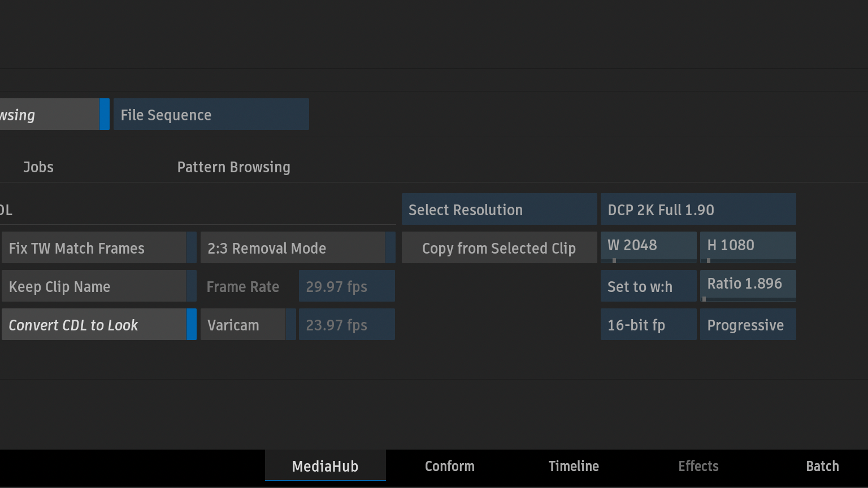Open the File Sequence dropdown
Screen dimensions: 868x488
[x=211, y=115]
